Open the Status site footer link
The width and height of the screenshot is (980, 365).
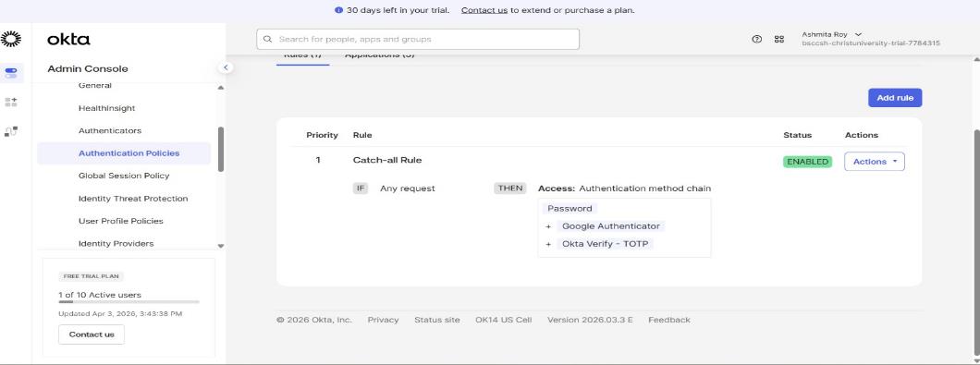point(437,320)
